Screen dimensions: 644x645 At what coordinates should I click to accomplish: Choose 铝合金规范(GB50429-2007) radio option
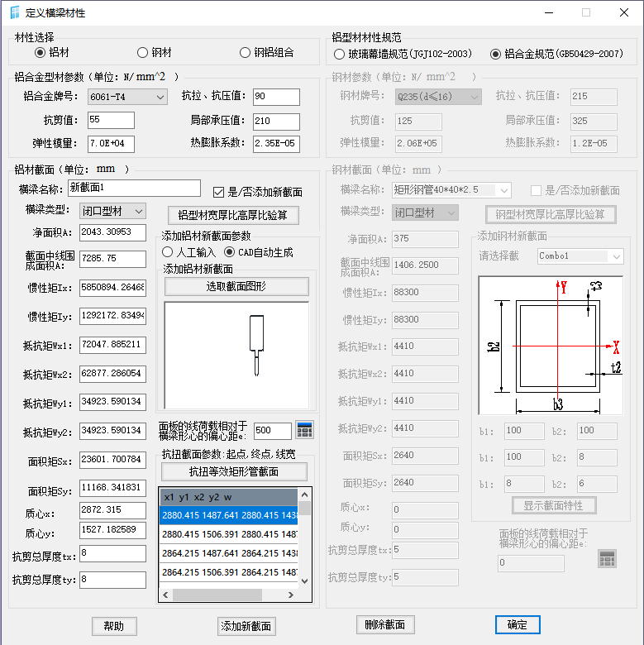(495, 54)
